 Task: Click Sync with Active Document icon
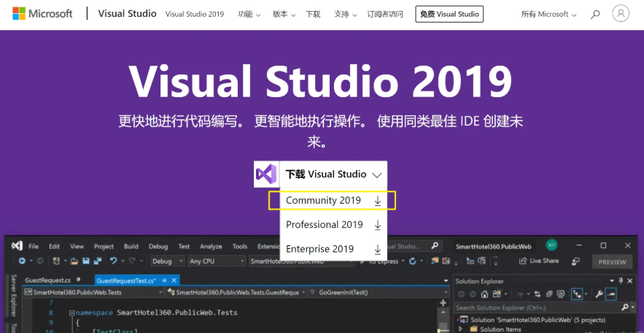pos(538,294)
